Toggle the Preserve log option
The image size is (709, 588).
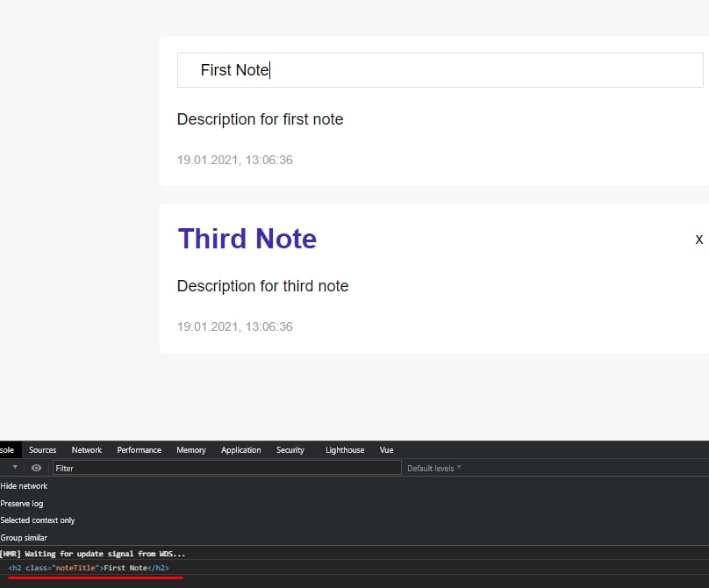point(22,504)
